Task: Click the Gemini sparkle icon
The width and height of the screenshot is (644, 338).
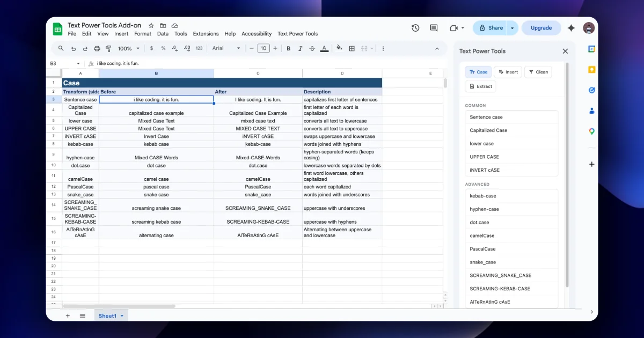Action: [x=571, y=28]
